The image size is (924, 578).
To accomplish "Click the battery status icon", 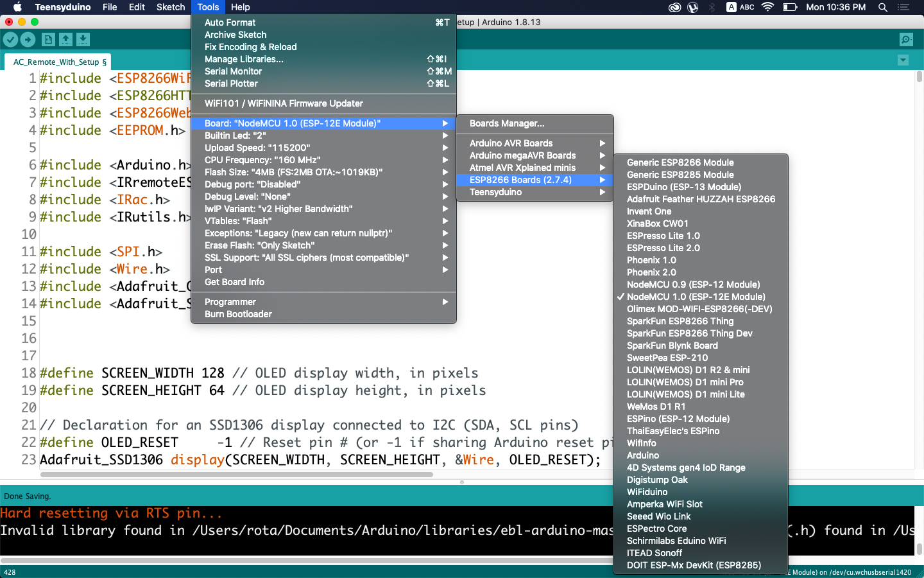I will tap(790, 7).
